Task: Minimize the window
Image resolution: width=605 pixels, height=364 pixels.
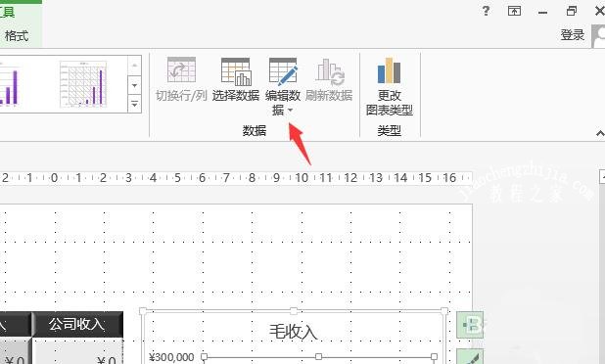Action: coord(542,12)
